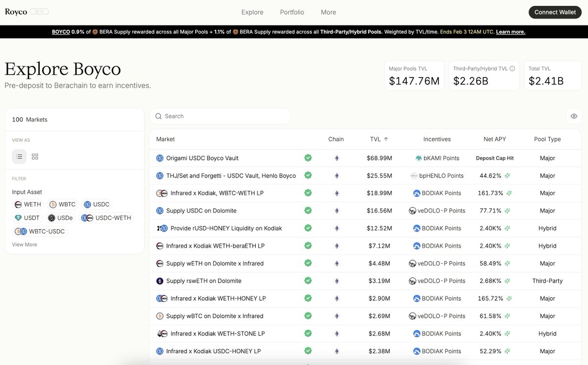The width and height of the screenshot is (588, 365).
Task: Click the bKAMI Points incentive icon
Action: coord(418,158)
